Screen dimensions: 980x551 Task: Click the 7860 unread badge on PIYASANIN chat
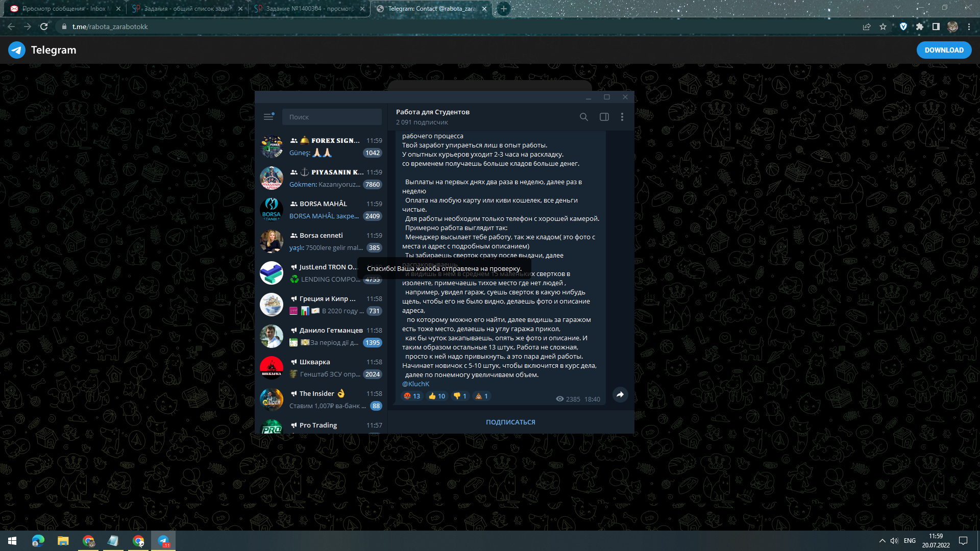coord(373,184)
